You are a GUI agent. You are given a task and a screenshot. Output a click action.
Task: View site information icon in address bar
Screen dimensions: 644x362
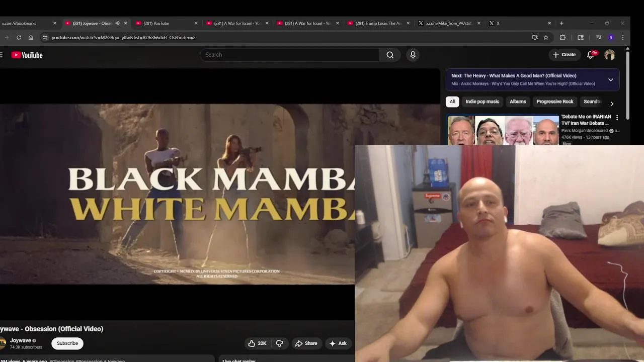click(x=45, y=37)
